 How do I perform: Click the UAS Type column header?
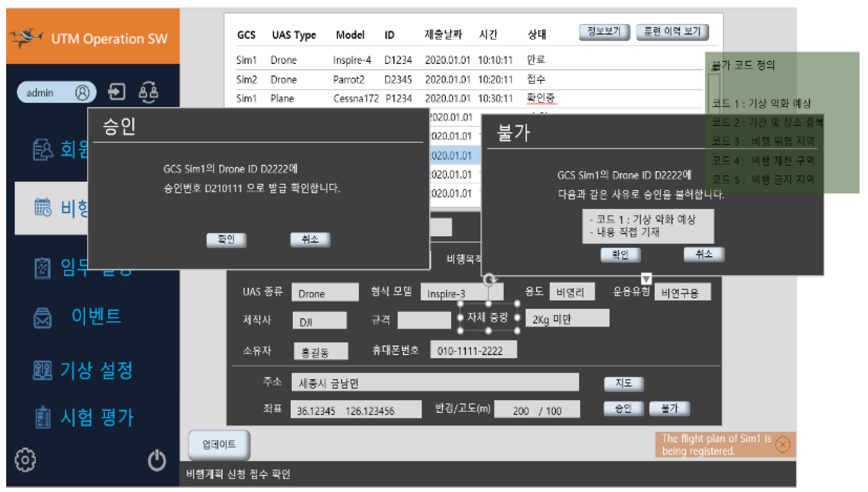point(294,35)
